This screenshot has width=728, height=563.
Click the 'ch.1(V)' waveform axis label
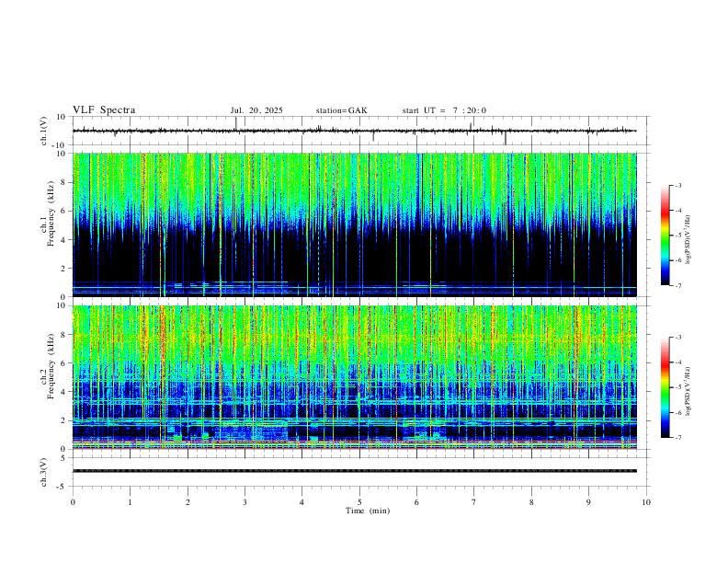click(44, 131)
